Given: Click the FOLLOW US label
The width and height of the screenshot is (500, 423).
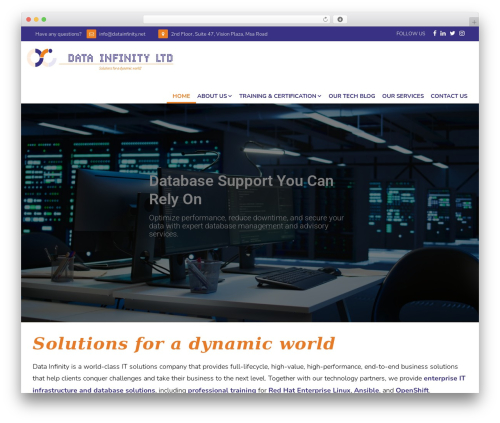Looking at the screenshot, I should (411, 34).
